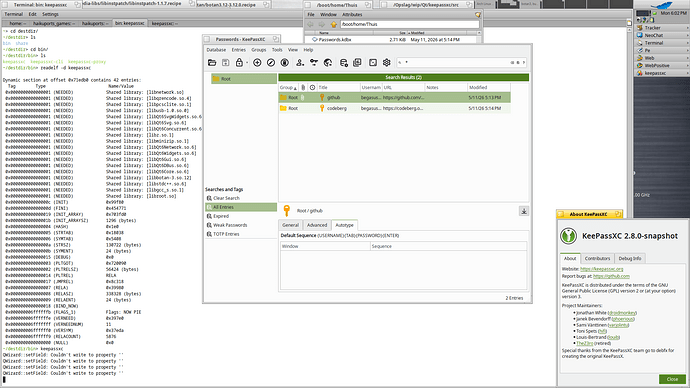
Task: Delete entry trash circle icon
Action: point(285,62)
